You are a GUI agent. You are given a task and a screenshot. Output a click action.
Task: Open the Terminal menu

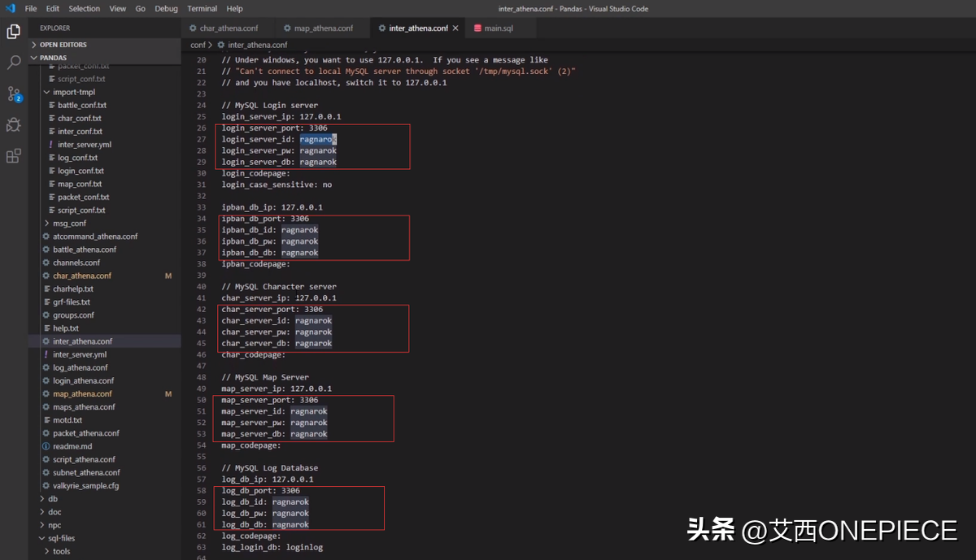202,8
